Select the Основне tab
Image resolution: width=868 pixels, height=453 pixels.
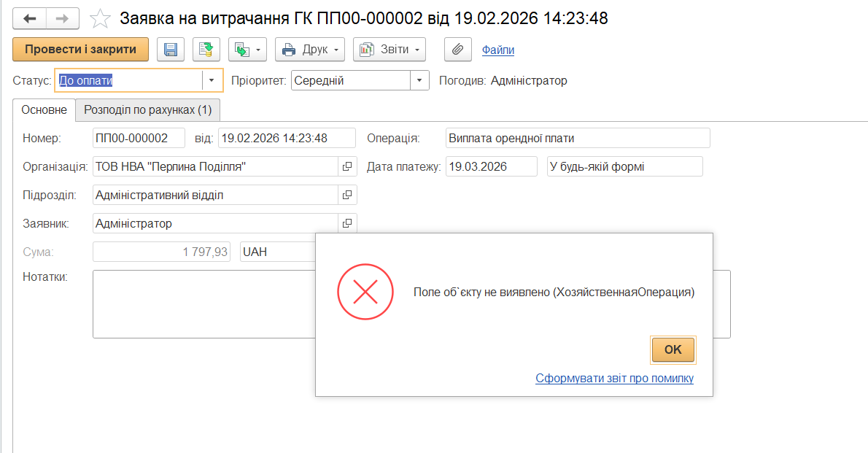tap(44, 109)
